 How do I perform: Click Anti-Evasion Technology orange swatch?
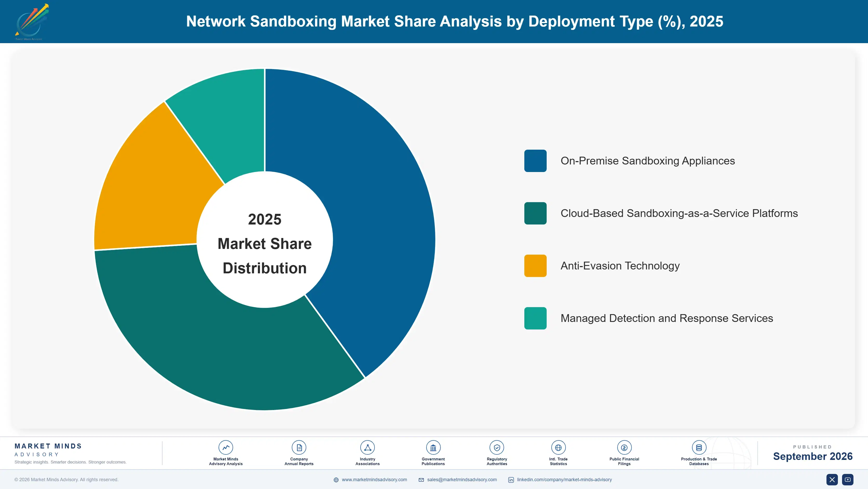pyautogui.click(x=535, y=266)
